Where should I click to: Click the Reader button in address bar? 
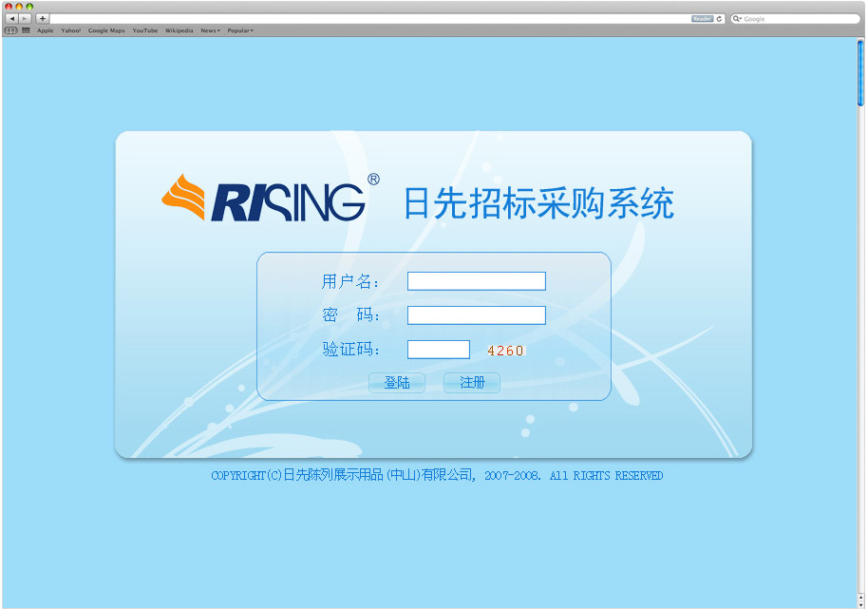pyautogui.click(x=702, y=19)
